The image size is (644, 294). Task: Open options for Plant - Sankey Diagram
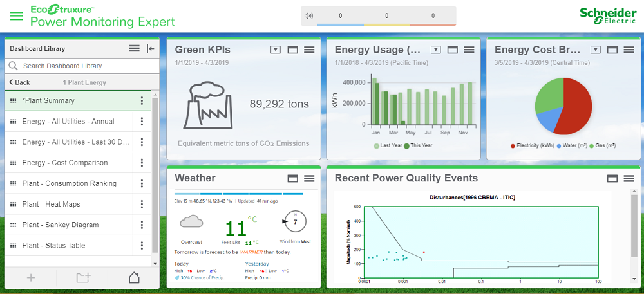[142, 225]
